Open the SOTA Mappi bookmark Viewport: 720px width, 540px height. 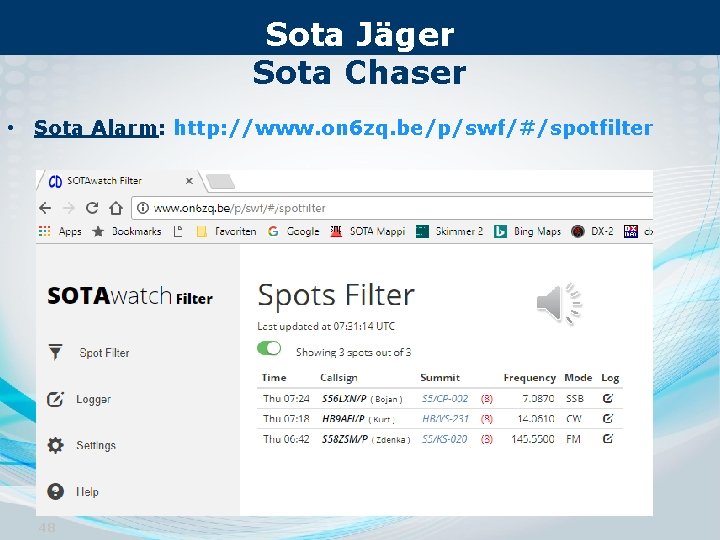pyautogui.click(x=368, y=231)
